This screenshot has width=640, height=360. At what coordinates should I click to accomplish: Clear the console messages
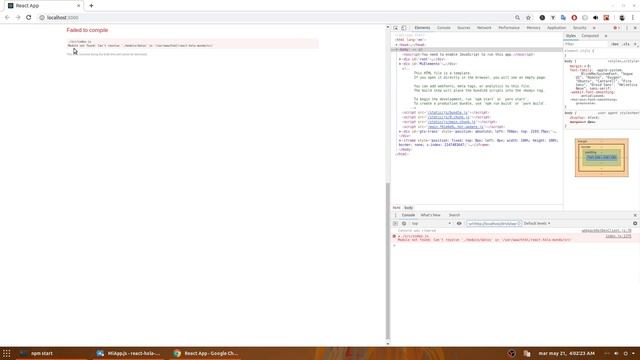click(404, 224)
